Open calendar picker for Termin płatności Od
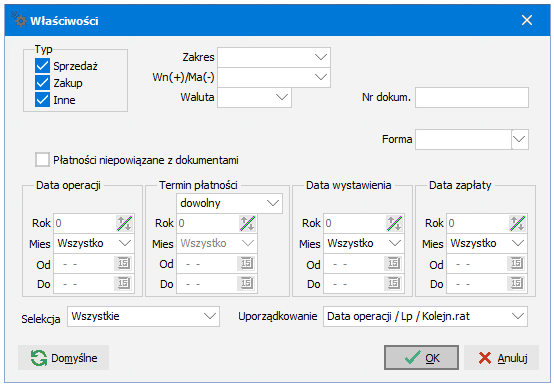Image resolution: width=554 pixels, height=387 pixels. click(246, 263)
